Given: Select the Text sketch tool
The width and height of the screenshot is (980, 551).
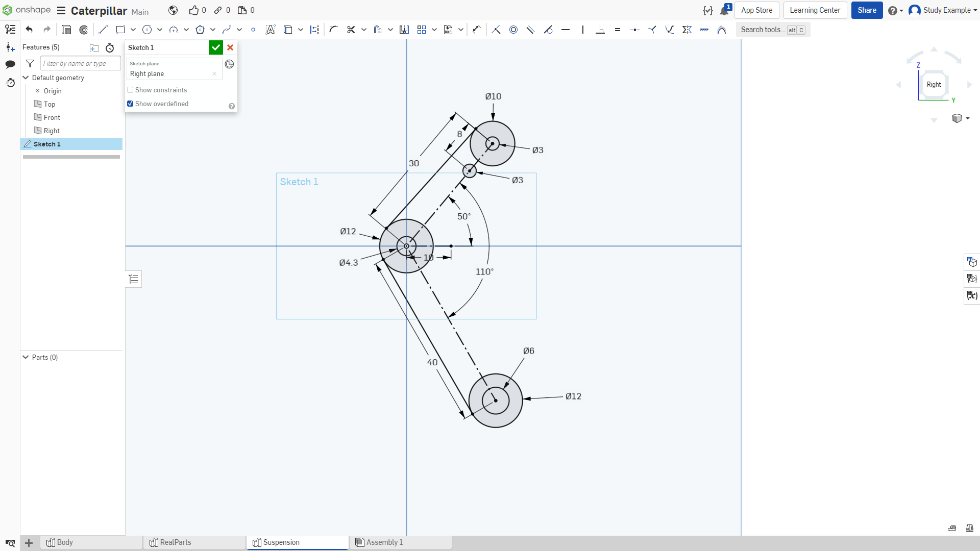Looking at the screenshot, I should (271, 30).
